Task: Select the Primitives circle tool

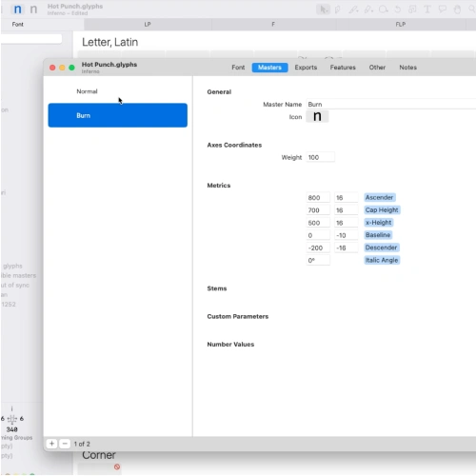Action: point(383,10)
